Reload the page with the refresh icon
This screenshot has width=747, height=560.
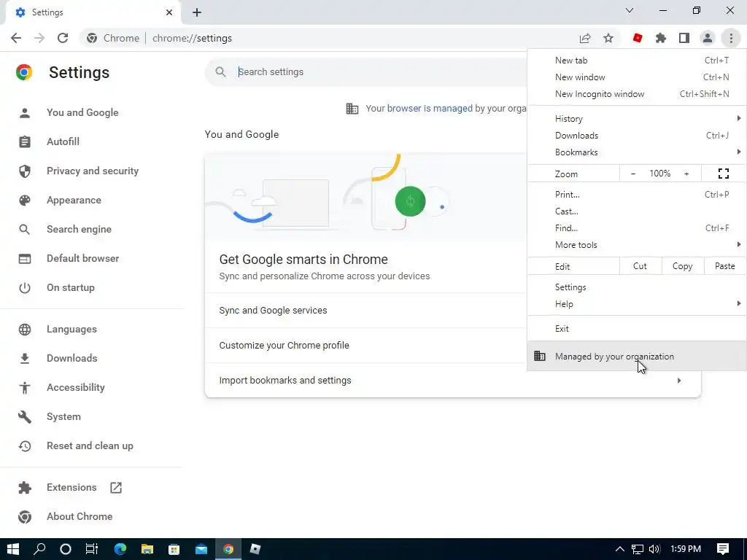(x=63, y=38)
